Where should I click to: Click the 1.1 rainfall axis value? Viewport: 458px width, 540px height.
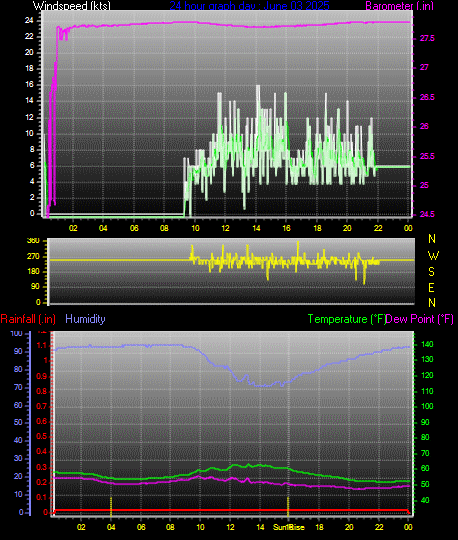click(x=42, y=345)
